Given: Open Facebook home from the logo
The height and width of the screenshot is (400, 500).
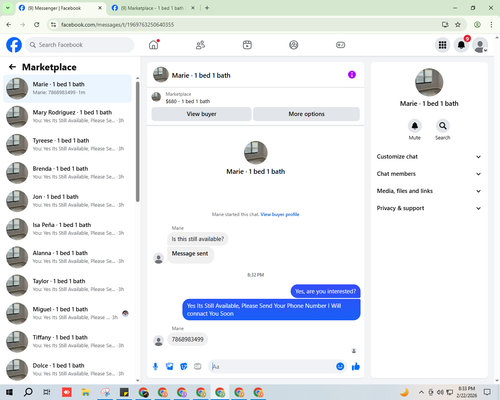Looking at the screenshot, I should 14,45.
